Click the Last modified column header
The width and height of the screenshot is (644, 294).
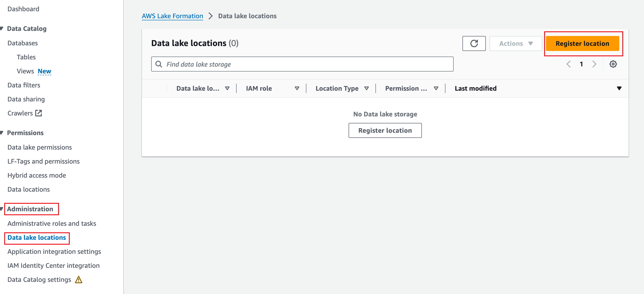(x=476, y=88)
